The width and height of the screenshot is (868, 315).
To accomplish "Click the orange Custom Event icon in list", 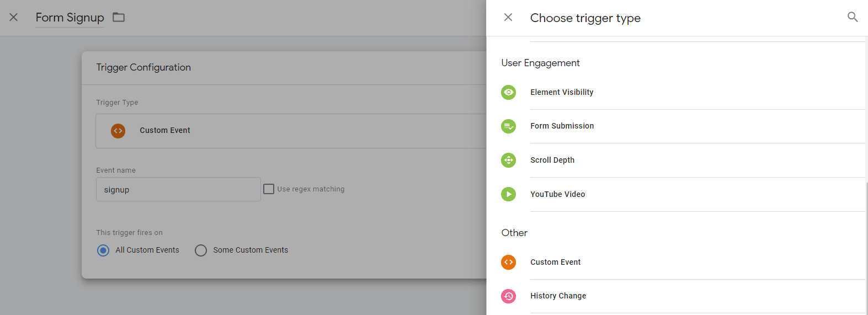I will [508, 262].
